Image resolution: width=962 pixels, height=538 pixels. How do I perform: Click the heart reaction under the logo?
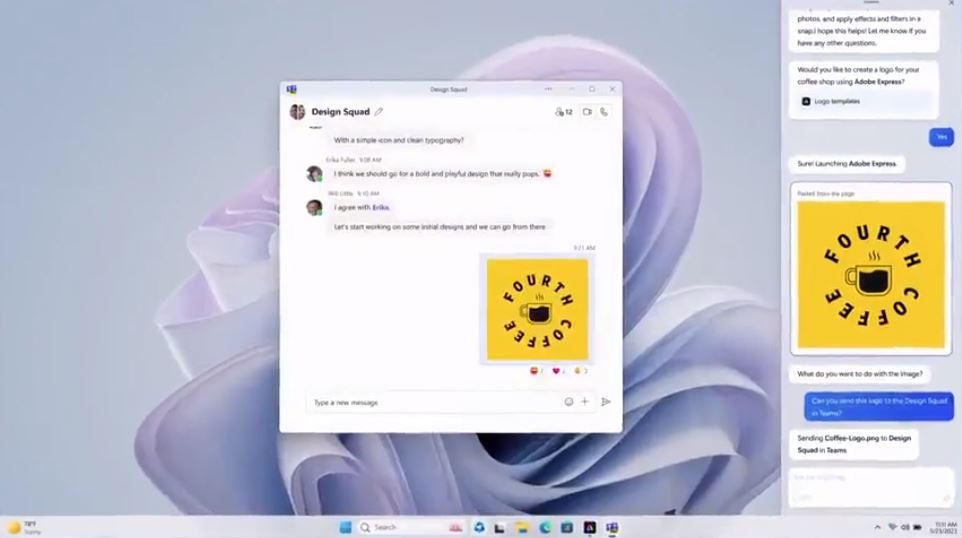(558, 371)
